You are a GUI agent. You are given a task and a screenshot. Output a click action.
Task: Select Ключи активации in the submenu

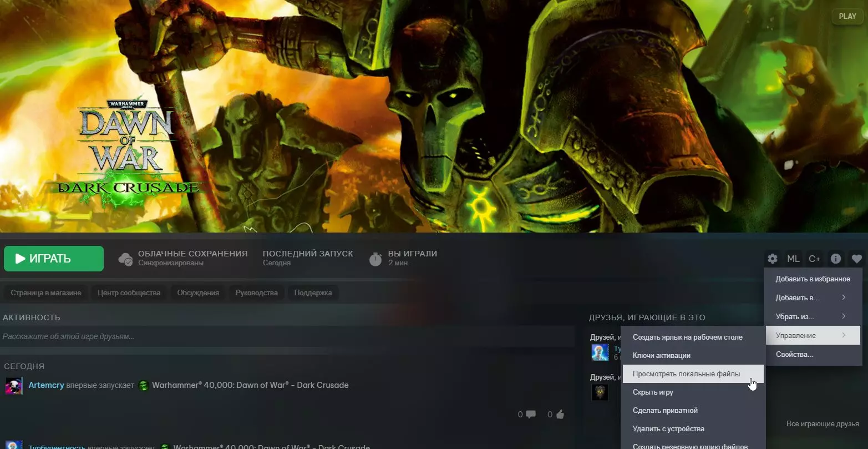click(x=693, y=355)
